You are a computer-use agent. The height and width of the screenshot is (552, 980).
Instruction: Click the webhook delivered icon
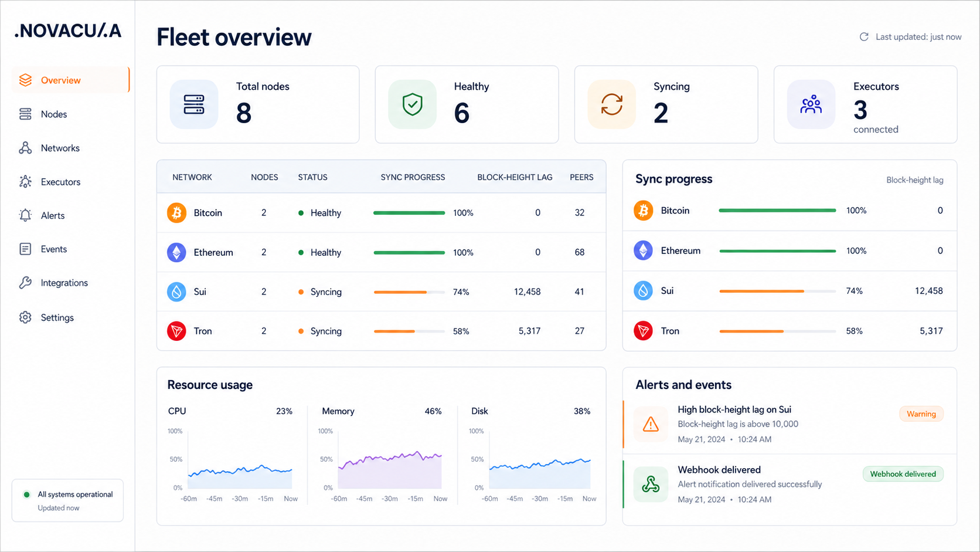(x=651, y=485)
